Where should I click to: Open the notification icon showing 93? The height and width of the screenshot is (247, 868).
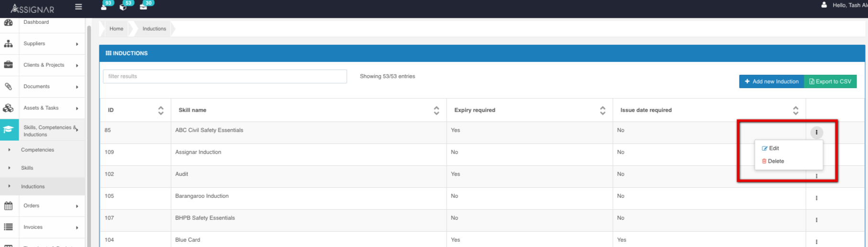[x=104, y=7]
